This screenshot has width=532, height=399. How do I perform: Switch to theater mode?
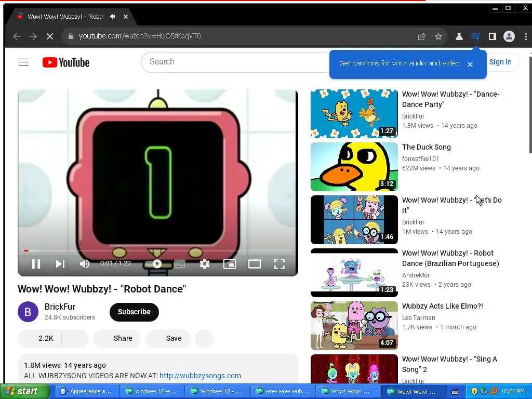coord(255,264)
